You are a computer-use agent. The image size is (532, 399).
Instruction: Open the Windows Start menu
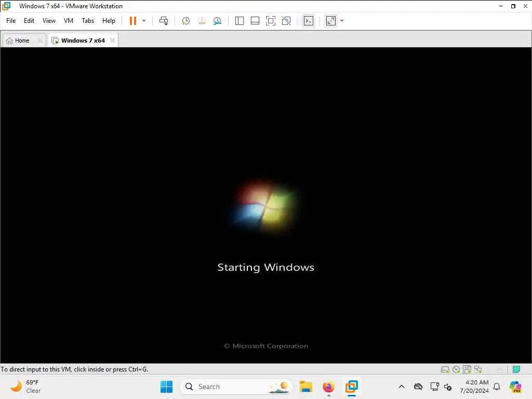pyautogui.click(x=166, y=387)
